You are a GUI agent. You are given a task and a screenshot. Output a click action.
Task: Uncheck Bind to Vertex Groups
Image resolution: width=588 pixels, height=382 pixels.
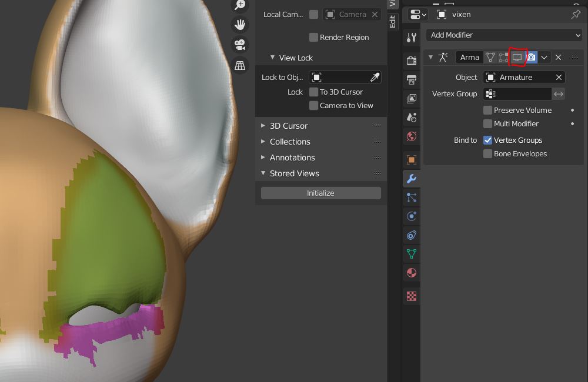tap(487, 140)
